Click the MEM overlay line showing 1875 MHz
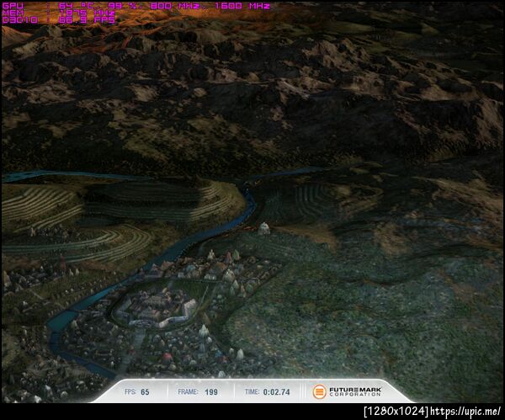The height and width of the screenshot is (420, 505). coord(59,13)
